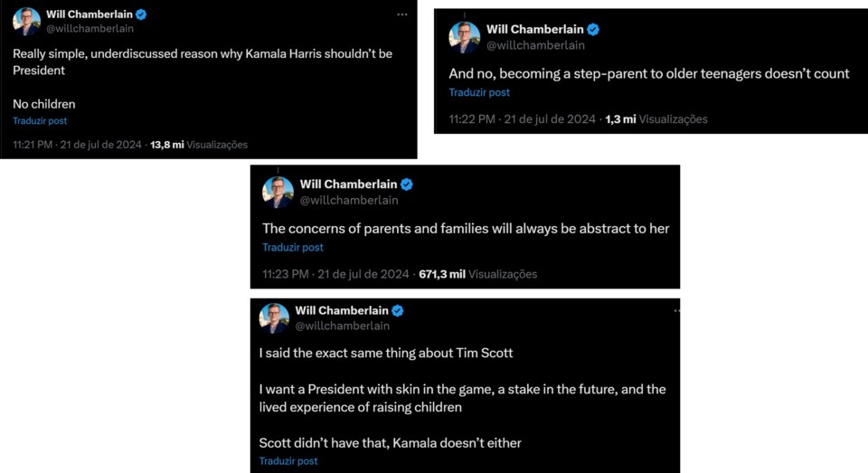Image resolution: width=868 pixels, height=473 pixels.
Task: Translate the "concerns of parents and families" tweet
Action: tap(293, 248)
